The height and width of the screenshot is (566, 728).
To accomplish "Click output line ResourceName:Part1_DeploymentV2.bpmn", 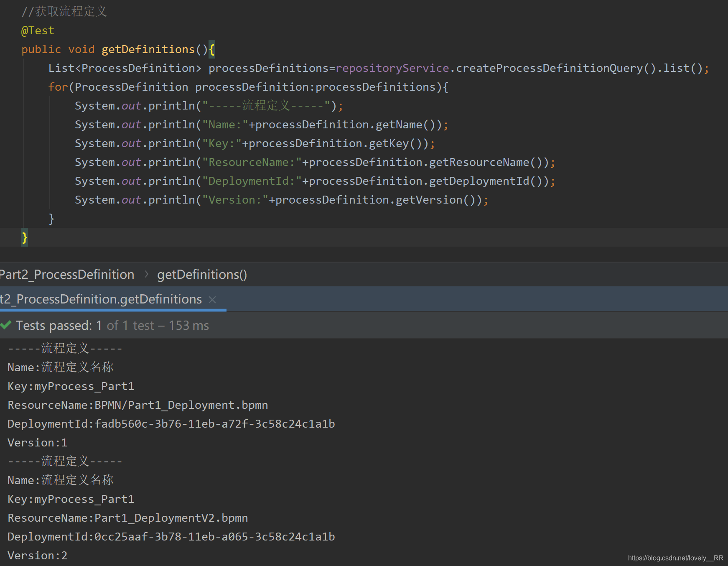I will point(128,518).
